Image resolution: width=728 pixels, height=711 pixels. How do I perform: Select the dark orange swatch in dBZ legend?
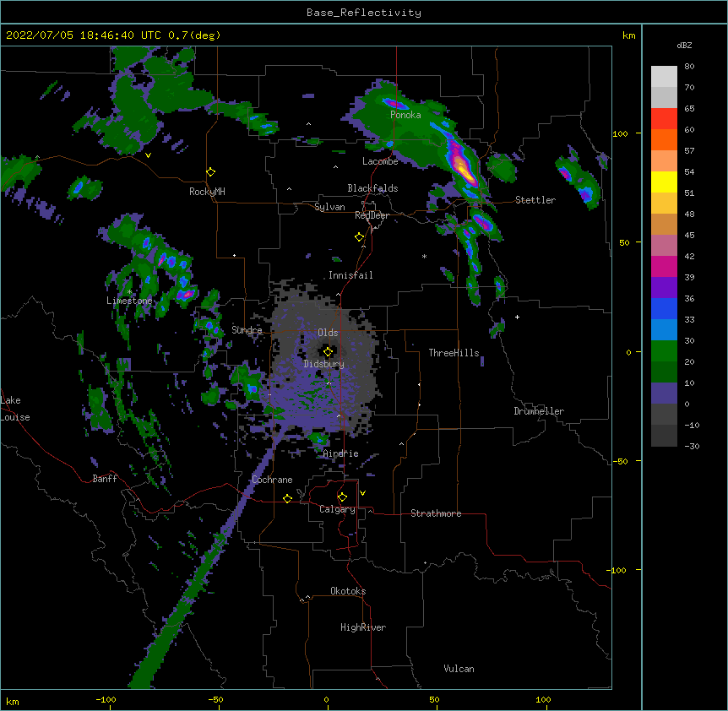point(664,139)
